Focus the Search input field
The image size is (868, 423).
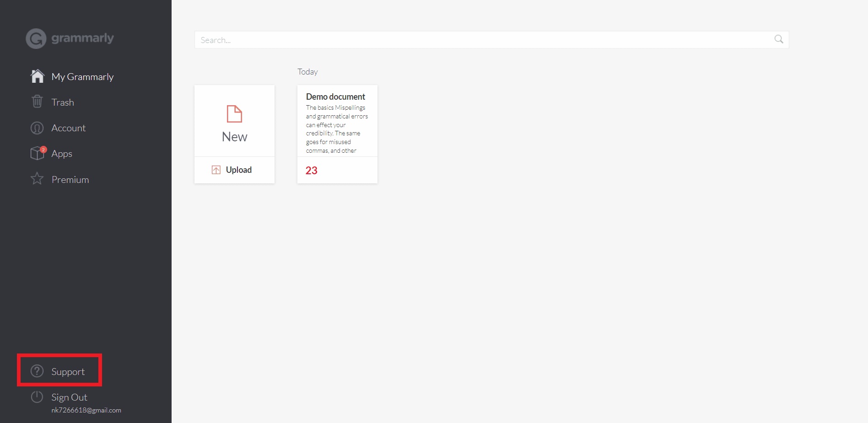491,40
